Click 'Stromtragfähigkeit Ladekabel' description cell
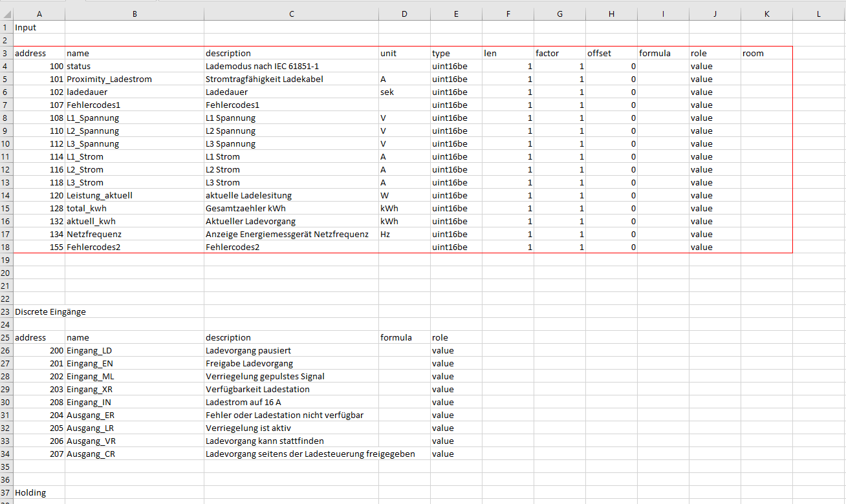Screen dimensions: 846x504 click(x=292, y=79)
